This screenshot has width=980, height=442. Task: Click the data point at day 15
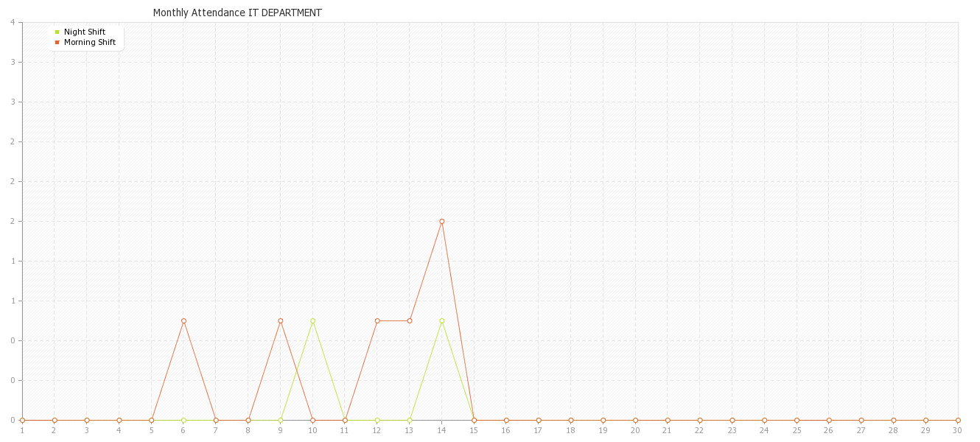click(x=474, y=420)
